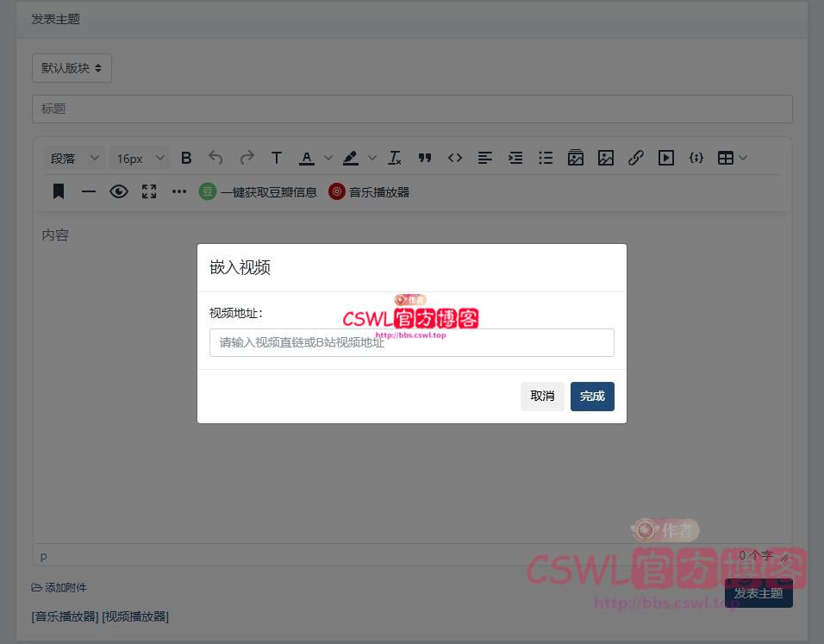Screen dimensions: 824x644
Task: Open the text color picker arrow
Action: (328, 158)
